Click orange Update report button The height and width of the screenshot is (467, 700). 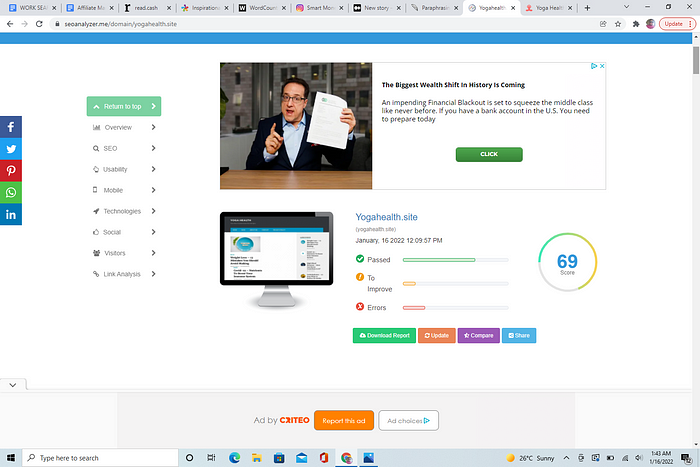(437, 335)
